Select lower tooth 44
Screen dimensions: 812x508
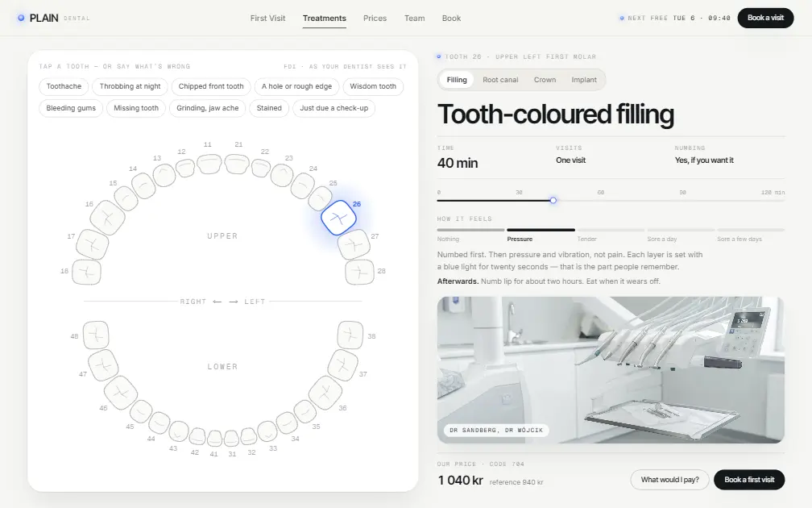point(159,423)
